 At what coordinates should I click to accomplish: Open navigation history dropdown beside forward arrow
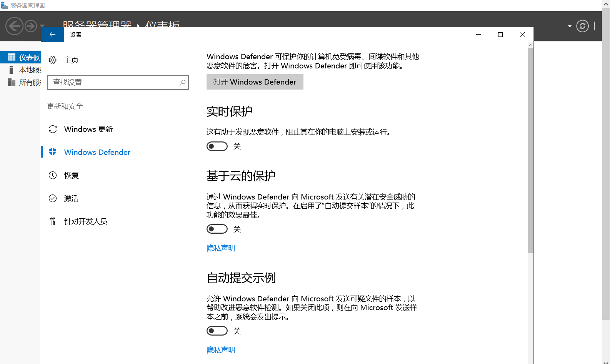pos(42,26)
